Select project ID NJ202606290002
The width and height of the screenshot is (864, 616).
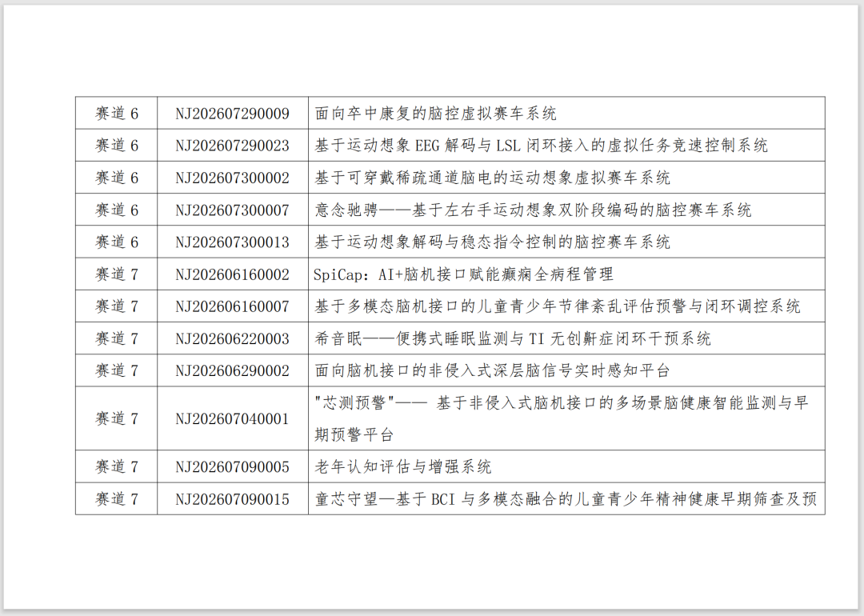(232, 370)
